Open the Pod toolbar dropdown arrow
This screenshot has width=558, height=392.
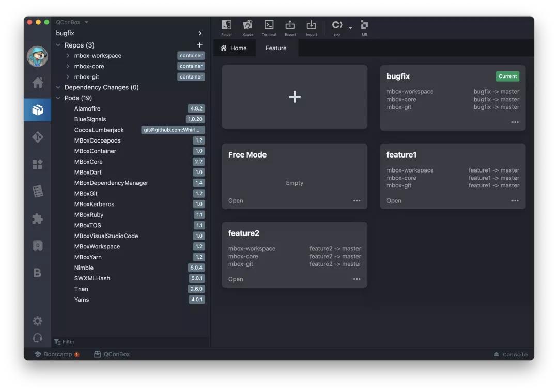coord(350,28)
